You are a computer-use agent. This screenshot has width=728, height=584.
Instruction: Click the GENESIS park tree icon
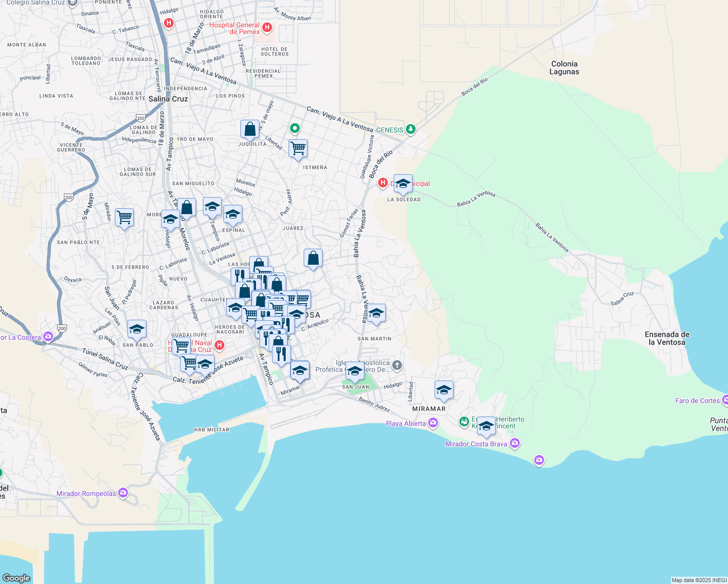(410, 130)
